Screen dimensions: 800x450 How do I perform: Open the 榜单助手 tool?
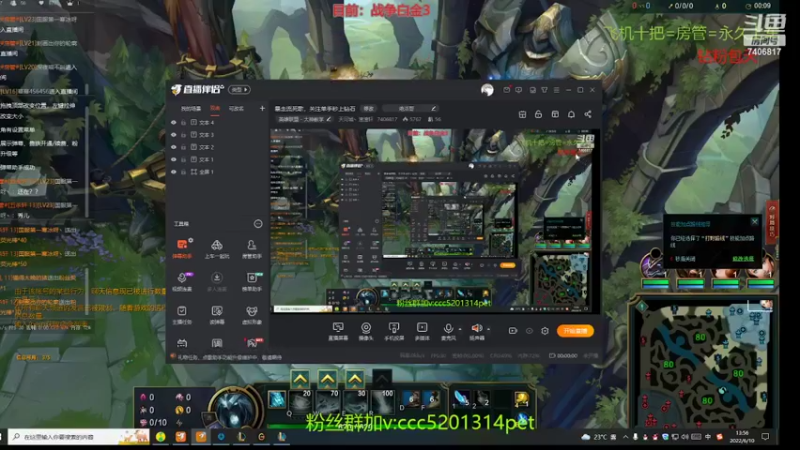(252, 281)
